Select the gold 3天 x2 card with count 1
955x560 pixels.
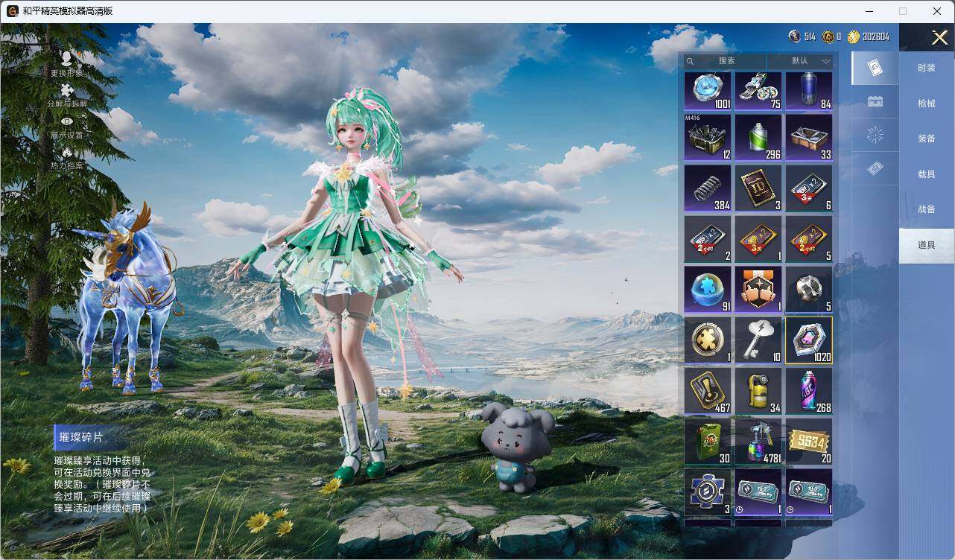(758, 238)
